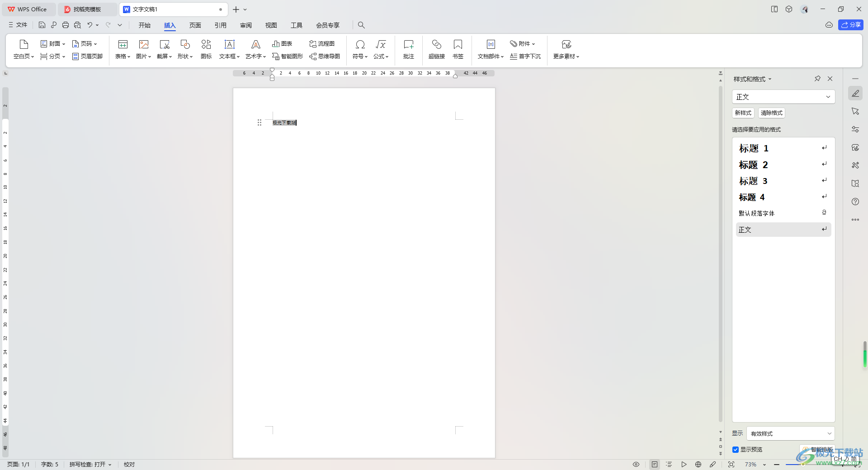Open the File (文件) menu
The width and height of the screenshot is (868, 470).
(x=18, y=25)
